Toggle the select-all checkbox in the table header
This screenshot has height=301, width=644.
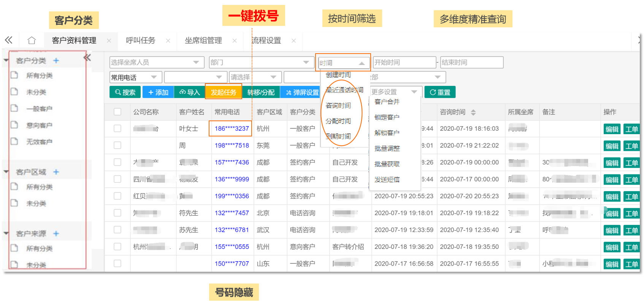pos(117,112)
